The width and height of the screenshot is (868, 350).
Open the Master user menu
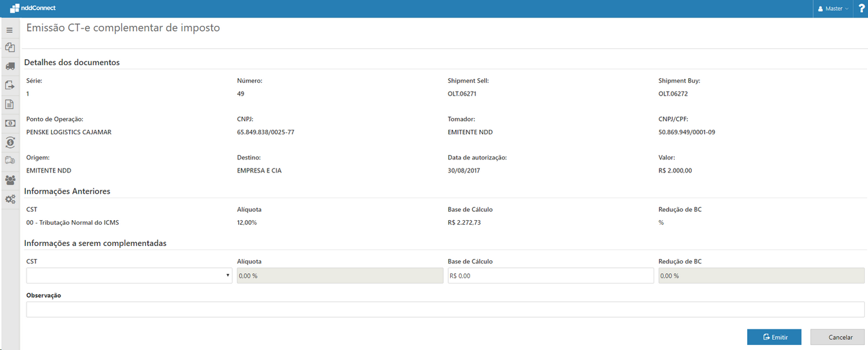[x=833, y=8]
